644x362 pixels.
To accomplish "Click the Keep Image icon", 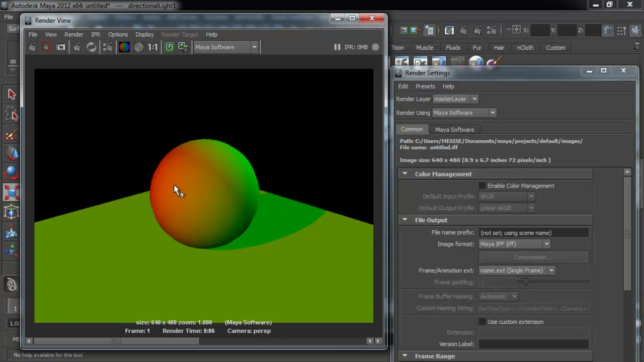I will point(169,47).
